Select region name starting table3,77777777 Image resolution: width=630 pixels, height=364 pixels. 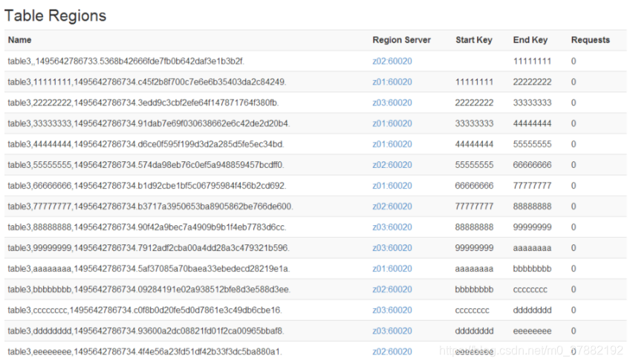click(150, 207)
